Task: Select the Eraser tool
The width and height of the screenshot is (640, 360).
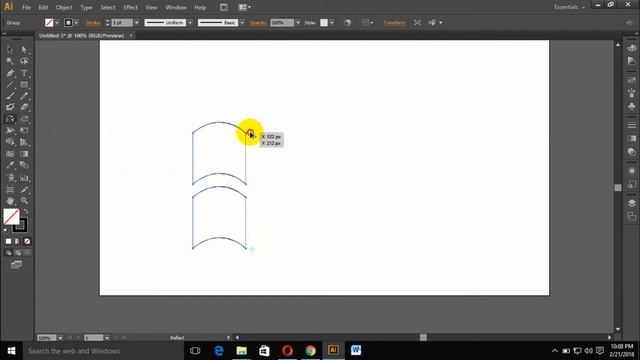Action: 24,107
